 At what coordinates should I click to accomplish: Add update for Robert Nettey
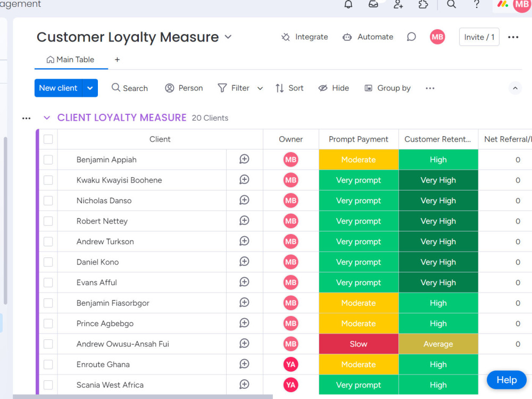pos(244,221)
